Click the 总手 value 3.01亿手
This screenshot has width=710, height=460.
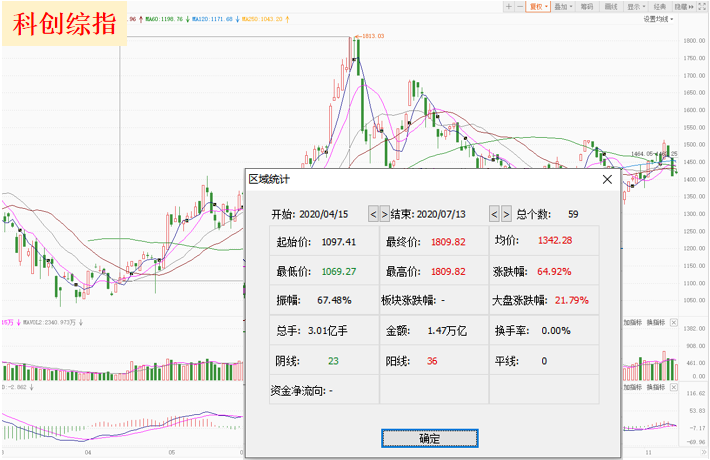(x=328, y=331)
